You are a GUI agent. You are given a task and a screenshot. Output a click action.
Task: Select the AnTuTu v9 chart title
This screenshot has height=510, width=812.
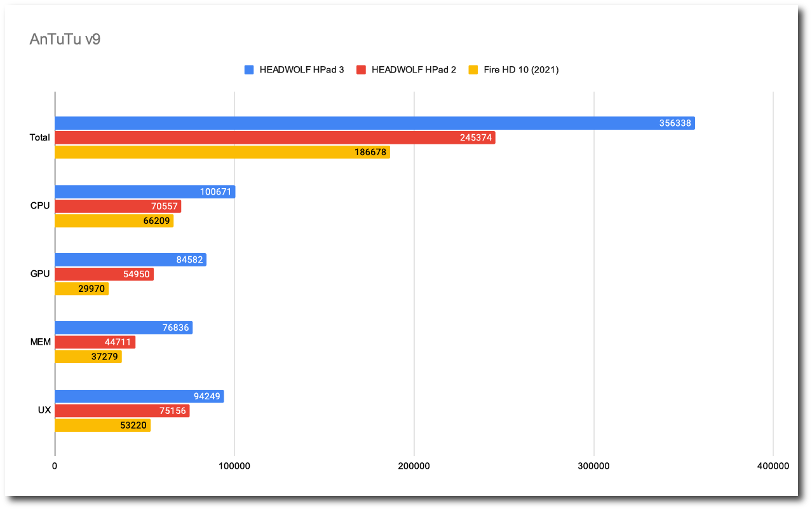[x=65, y=39]
